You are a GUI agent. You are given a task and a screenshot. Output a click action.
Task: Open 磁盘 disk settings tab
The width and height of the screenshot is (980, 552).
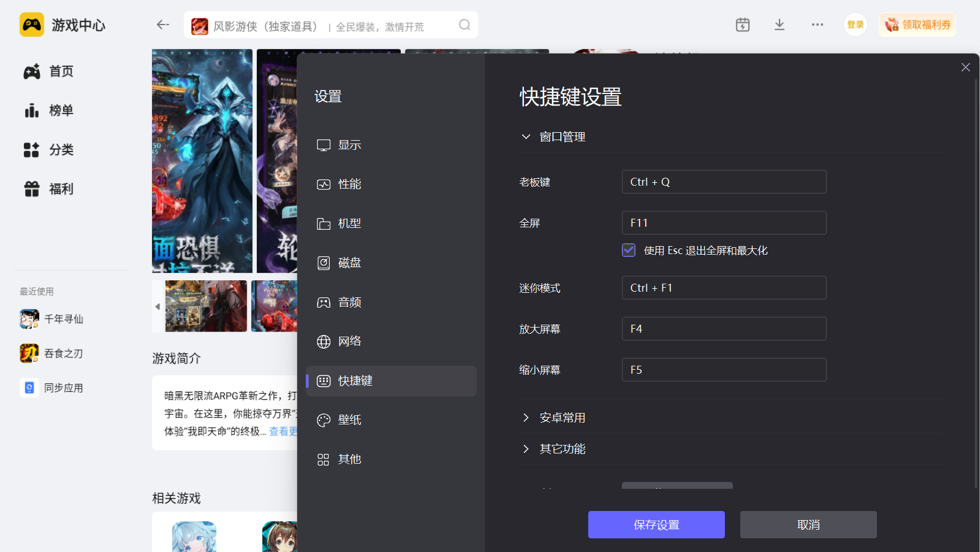[391, 263]
